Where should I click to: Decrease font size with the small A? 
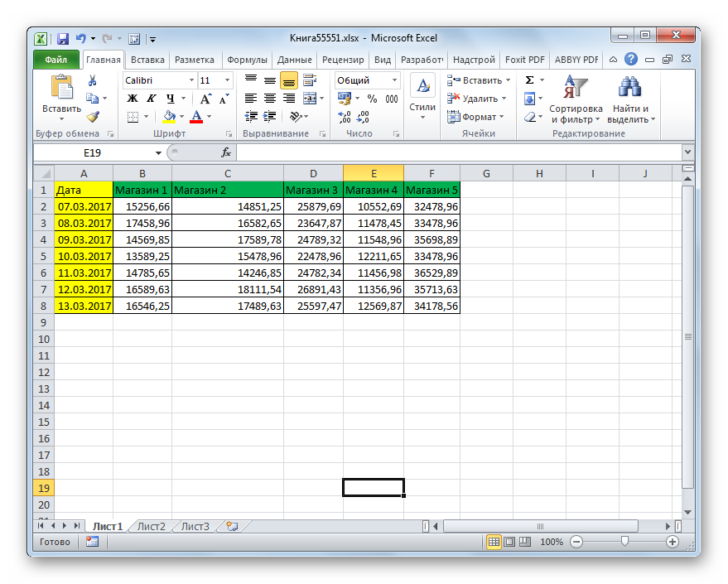[224, 99]
